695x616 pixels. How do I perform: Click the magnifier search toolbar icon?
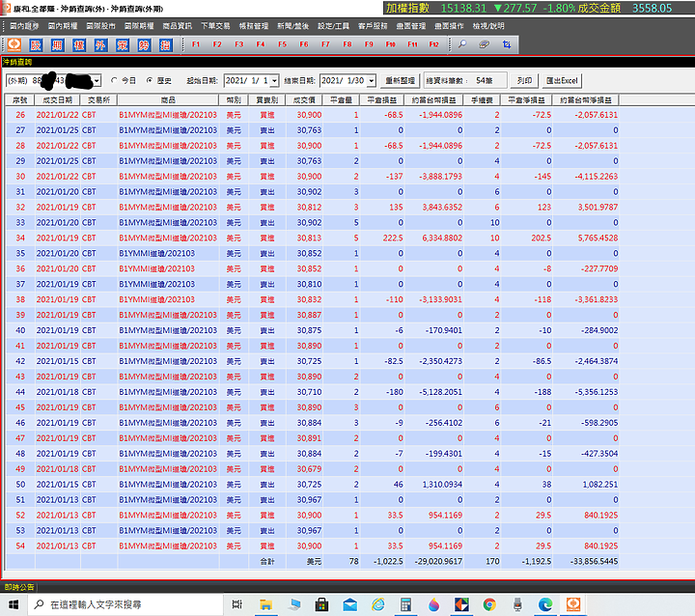click(x=462, y=44)
